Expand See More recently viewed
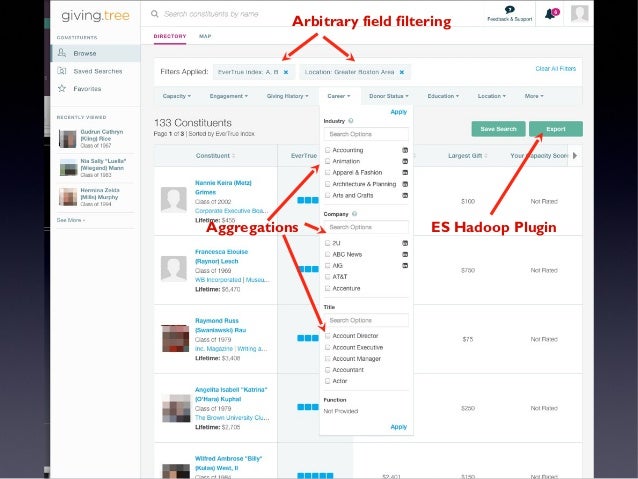Image resolution: width=638 pixels, height=479 pixels. tap(71, 220)
